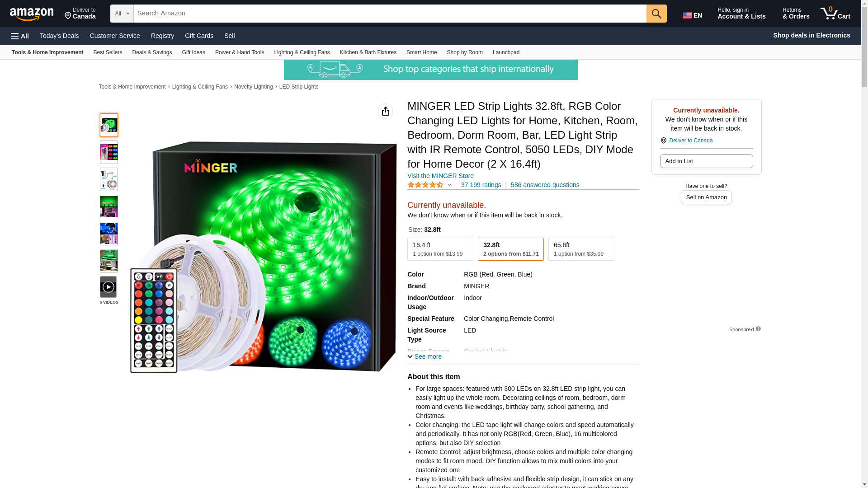
Task: Expand the star rating breakdown arrow
Action: 449,185
